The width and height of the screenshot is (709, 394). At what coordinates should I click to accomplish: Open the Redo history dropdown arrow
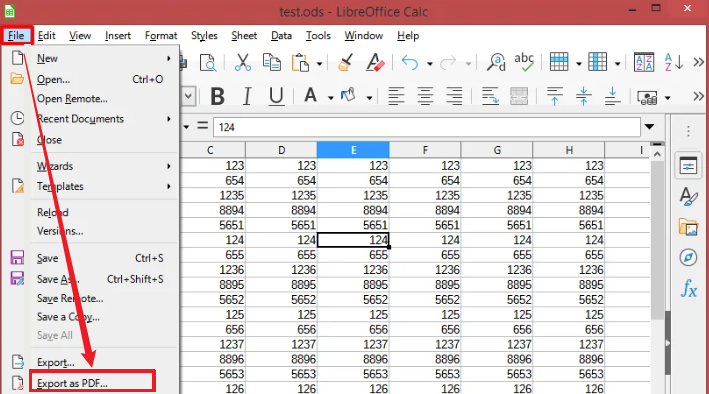468,64
